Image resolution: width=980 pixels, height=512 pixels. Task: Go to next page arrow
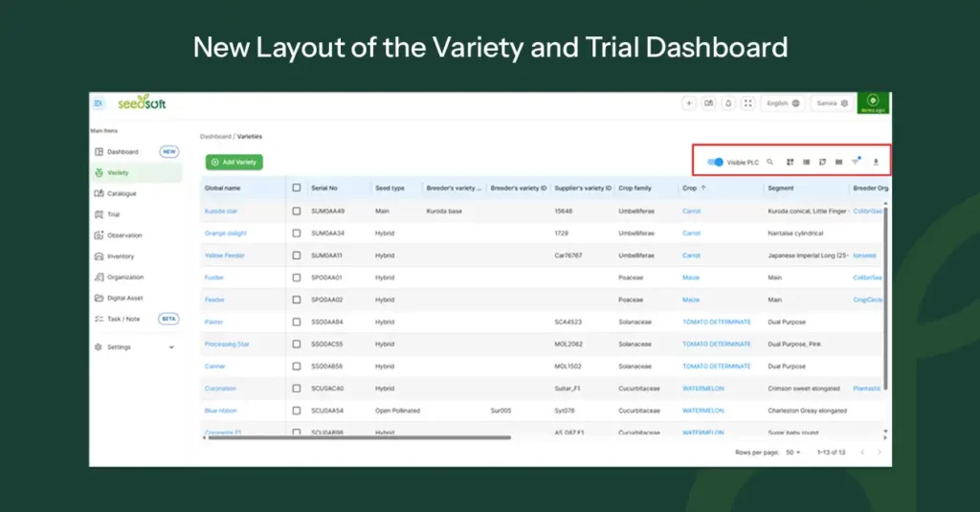[x=880, y=452]
